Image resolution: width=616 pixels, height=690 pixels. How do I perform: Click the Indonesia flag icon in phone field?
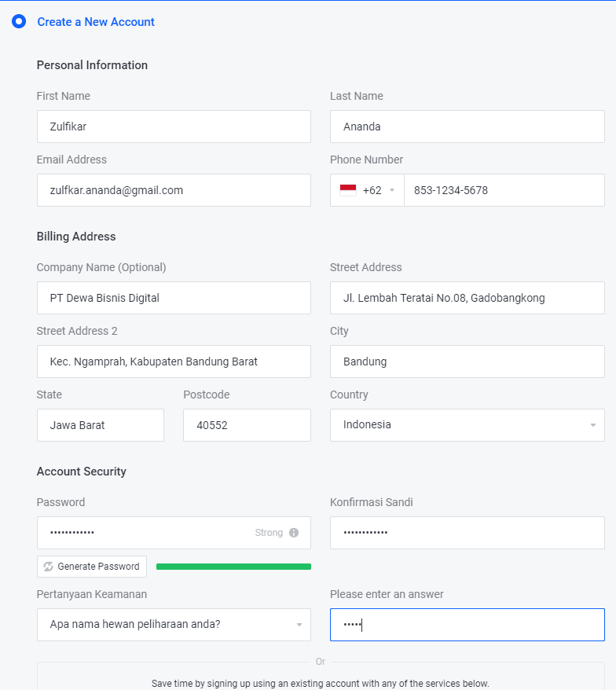coord(347,190)
